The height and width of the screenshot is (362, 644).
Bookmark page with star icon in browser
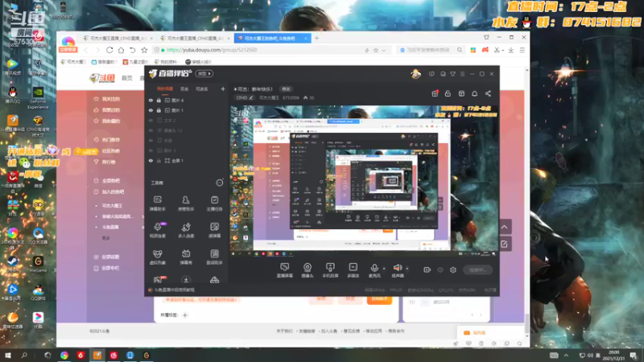(144, 50)
